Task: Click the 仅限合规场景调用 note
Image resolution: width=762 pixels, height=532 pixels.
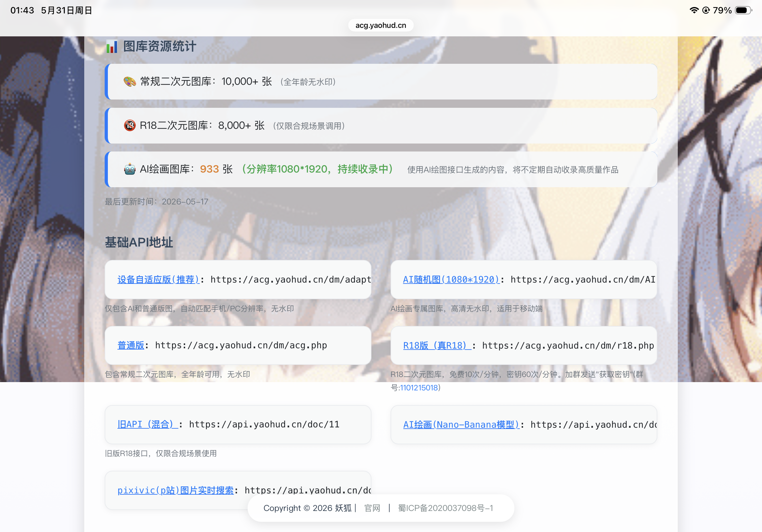Action: coord(309,126)
